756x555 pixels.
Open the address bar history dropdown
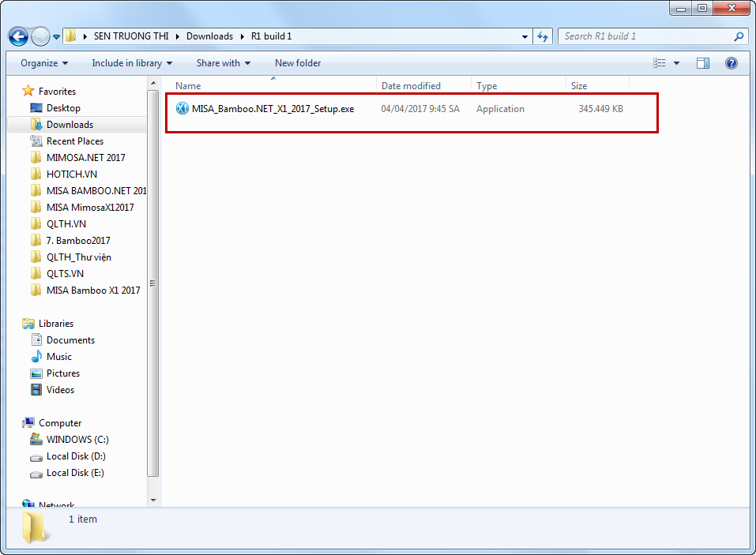525,36
